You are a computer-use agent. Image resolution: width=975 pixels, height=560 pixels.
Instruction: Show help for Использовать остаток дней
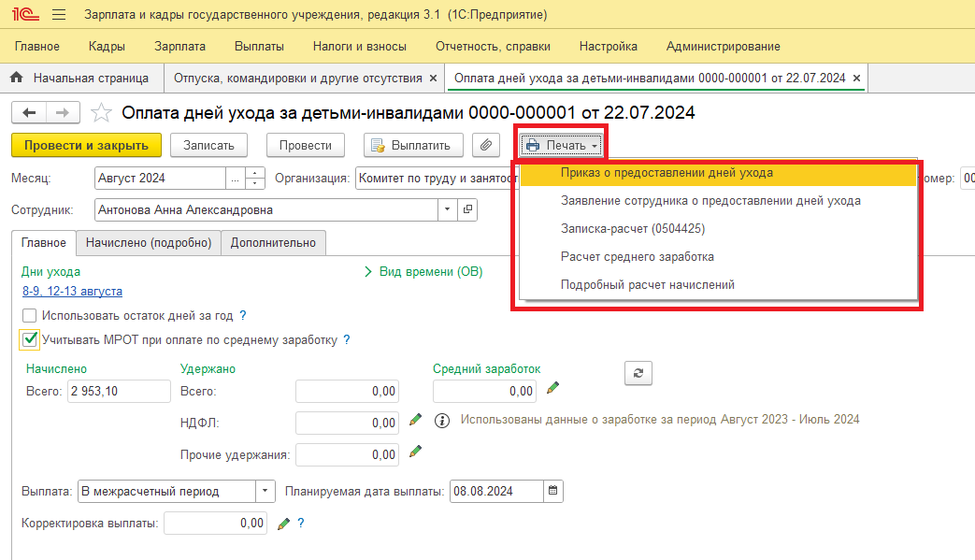point(242,316)
